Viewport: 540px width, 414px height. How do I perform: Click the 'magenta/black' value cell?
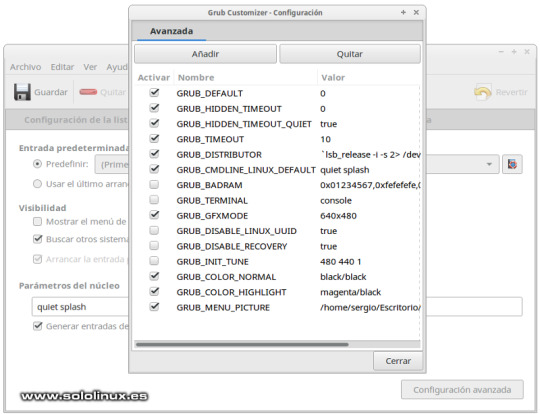tap(350, 292)
